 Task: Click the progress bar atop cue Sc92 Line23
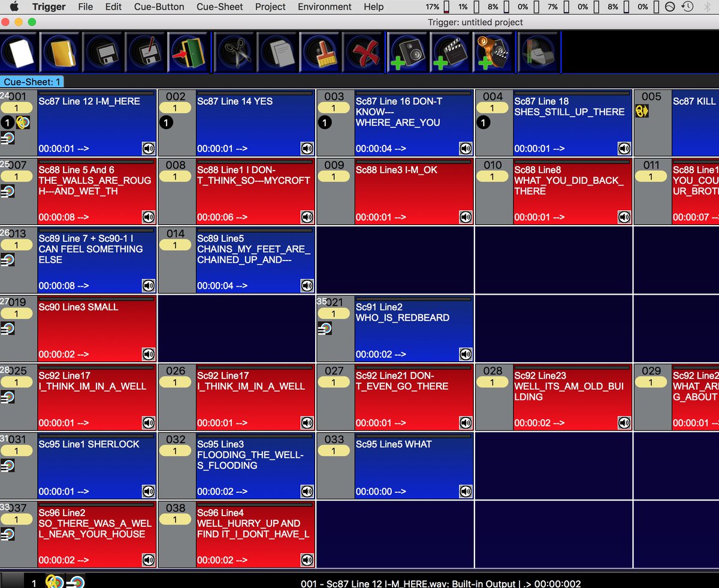coord(572,368)
